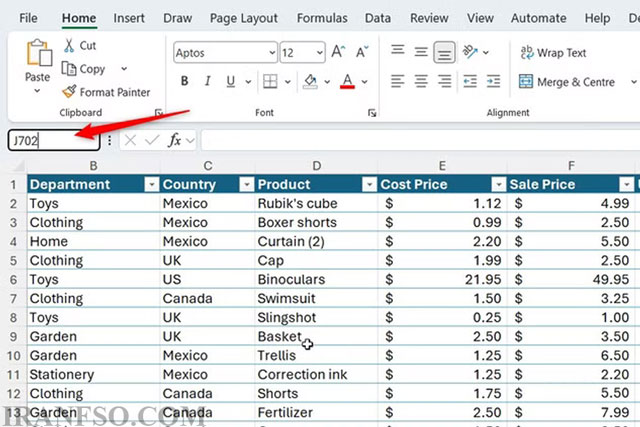Screen dimensions: 640x427
Task: Align text left in the cell
Action: click(398, 81)
